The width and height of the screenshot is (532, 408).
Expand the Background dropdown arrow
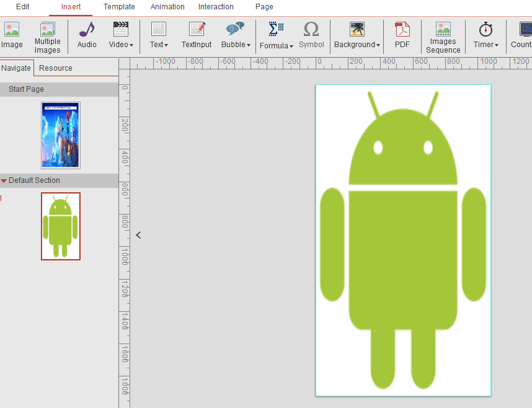(x=378, y=45)
